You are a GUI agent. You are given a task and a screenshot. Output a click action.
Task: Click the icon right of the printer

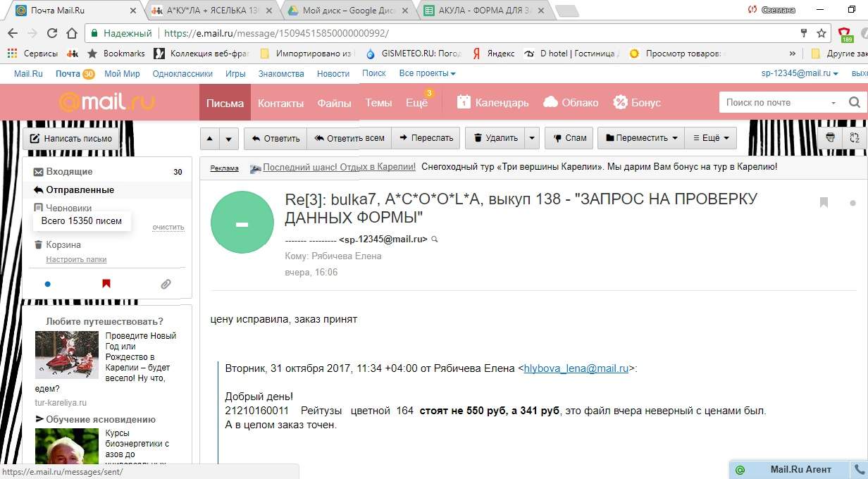[855, 138]
